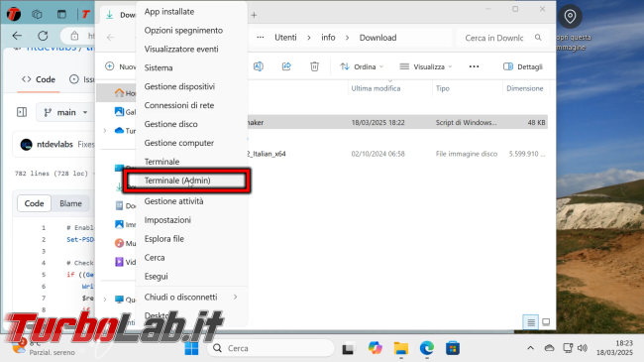Open the Code tab in GitHub page
644x362 pixels.
(39, 79)
